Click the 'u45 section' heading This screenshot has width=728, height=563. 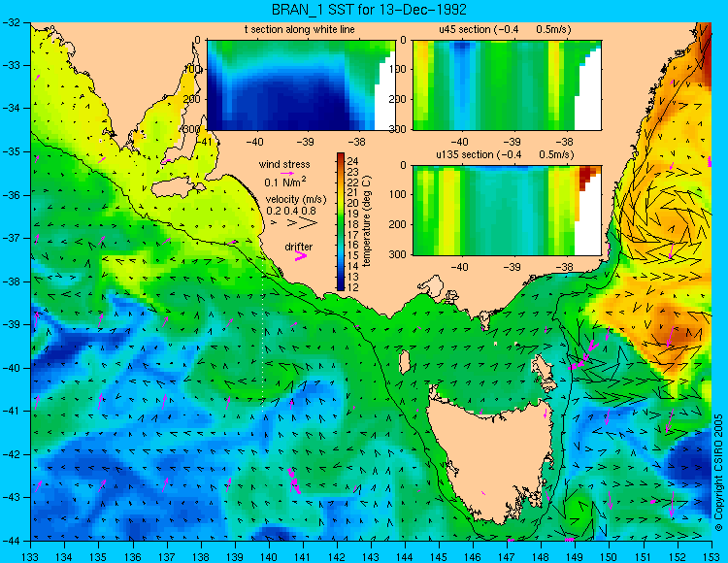[465, 29]
